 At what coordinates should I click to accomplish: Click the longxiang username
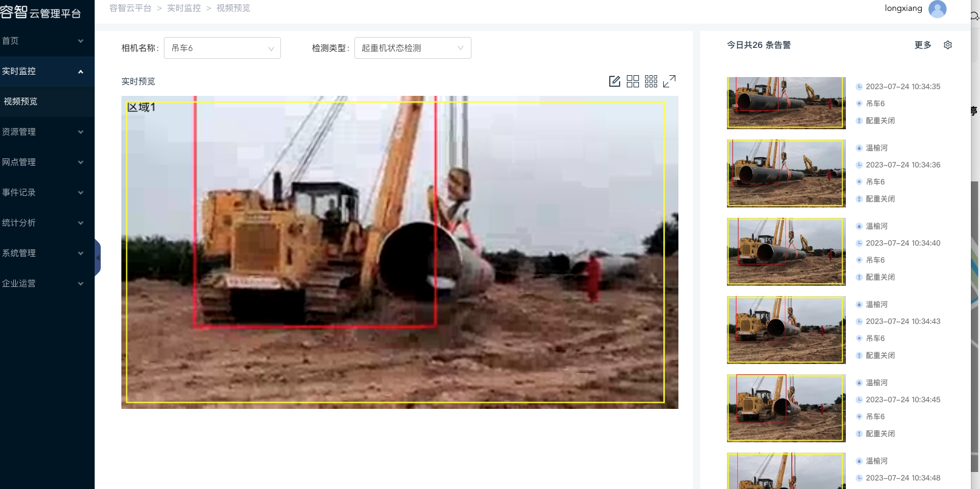(x=904, y=8)
